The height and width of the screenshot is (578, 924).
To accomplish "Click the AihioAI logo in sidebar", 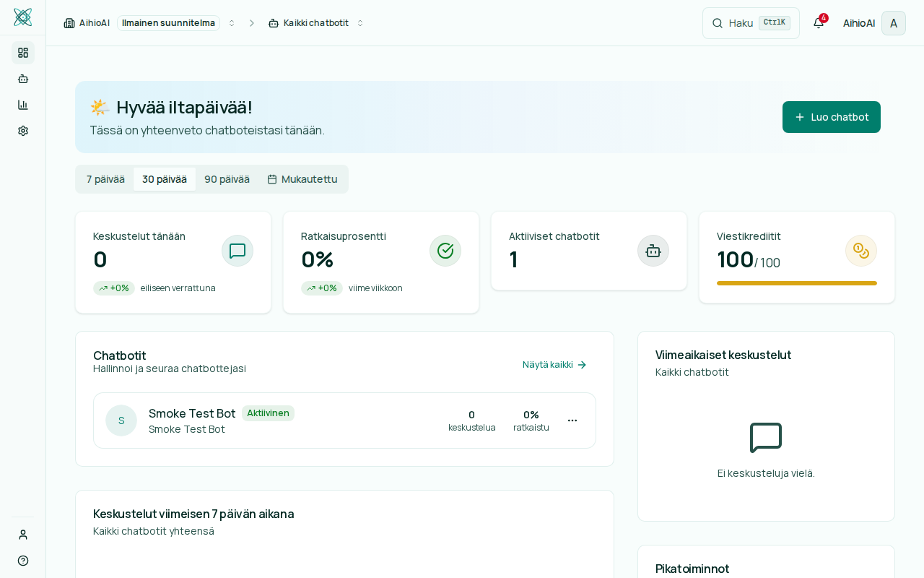I will coord(22,17).
